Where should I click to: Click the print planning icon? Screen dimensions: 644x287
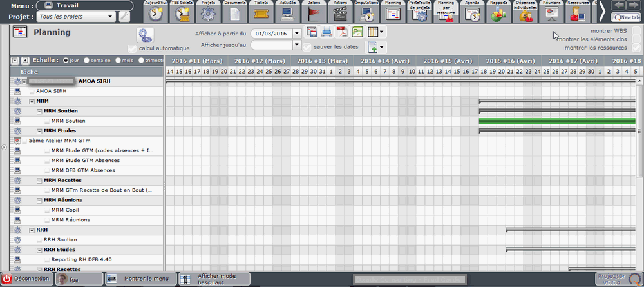coord(327,32)
